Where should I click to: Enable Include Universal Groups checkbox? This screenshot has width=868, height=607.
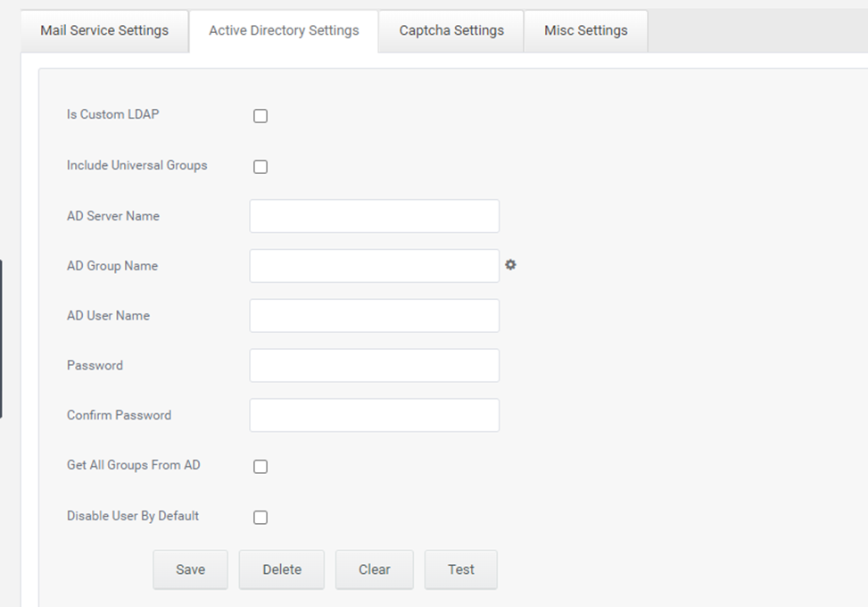(x=260, y=167)
